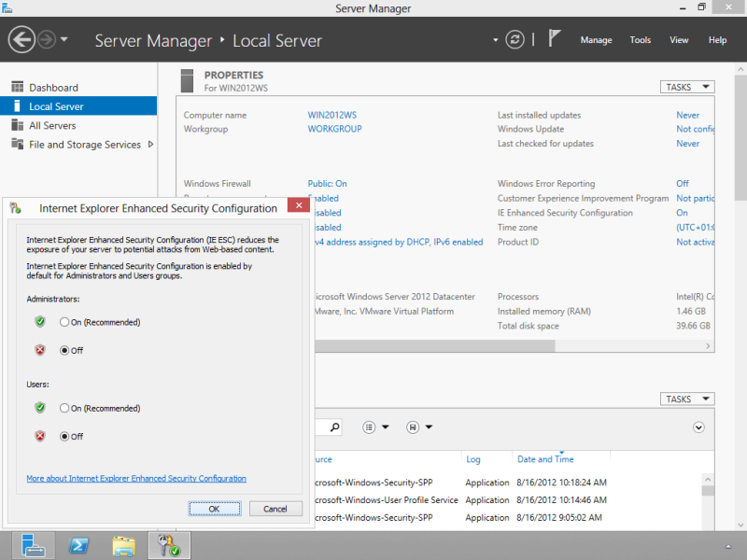Open the navigation history dropdown arrow
This screenshot has width=747, height=560.
click(x=64, y=39)
